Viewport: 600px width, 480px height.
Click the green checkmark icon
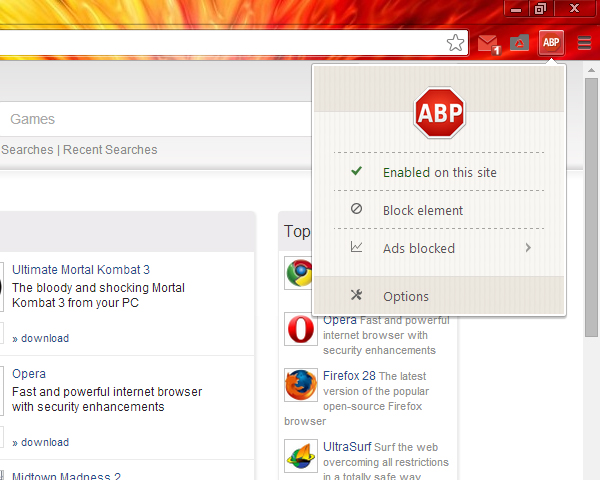pos(356,171)
